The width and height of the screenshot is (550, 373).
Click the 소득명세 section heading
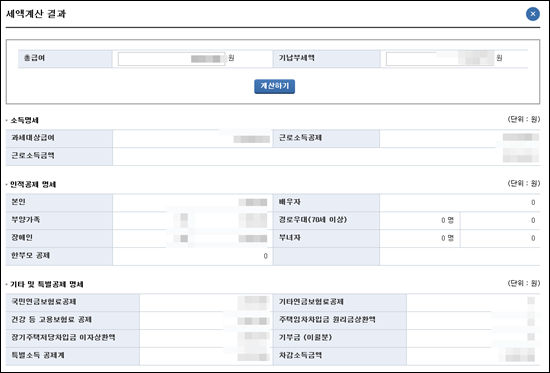pyautogui.click(x=24, y=120)
